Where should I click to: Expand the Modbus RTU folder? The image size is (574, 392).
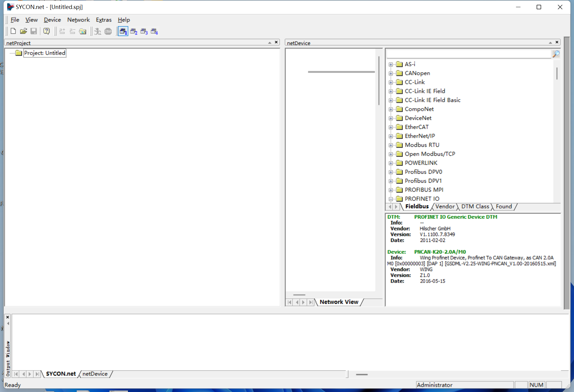click(391, 145)
